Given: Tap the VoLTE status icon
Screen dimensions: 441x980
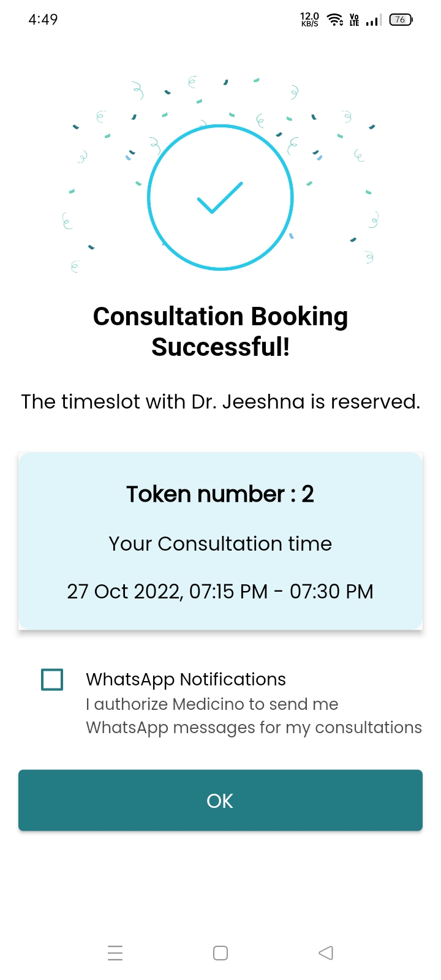Looking at the screenshot, I should click(354, 20).
